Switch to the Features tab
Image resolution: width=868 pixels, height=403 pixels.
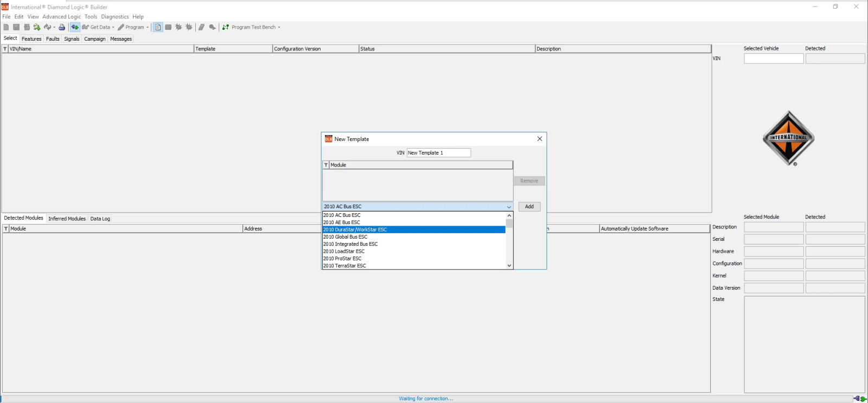(x=31, y=39)
